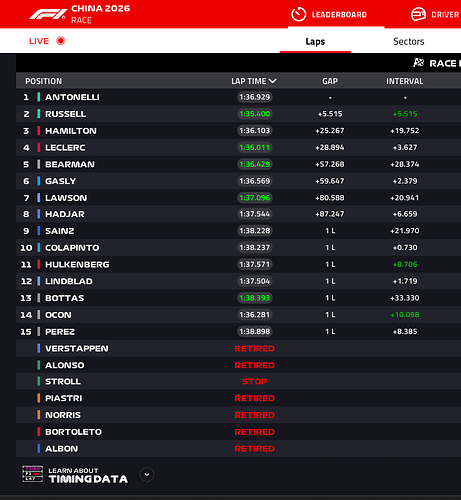Viewport: 461px width, 500px height.
Task: Click Verstappen's RETIRED status
Action: (255, 348)
